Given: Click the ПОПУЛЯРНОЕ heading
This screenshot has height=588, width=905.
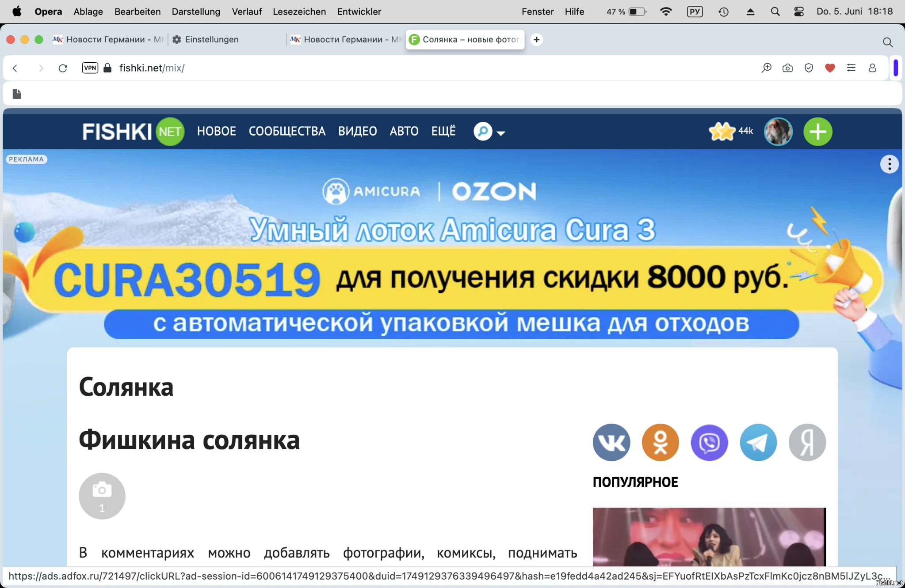Looking at the screenshot, I should click(x=635, y=482).
